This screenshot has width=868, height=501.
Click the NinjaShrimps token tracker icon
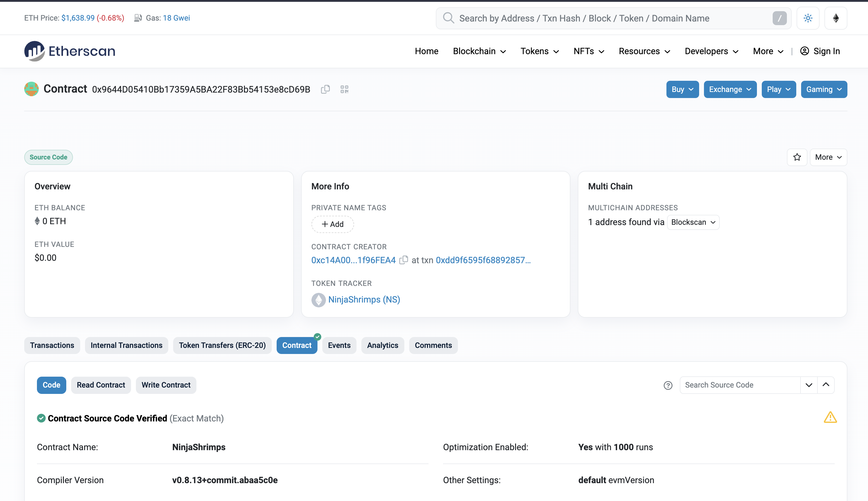click(318, 300)
